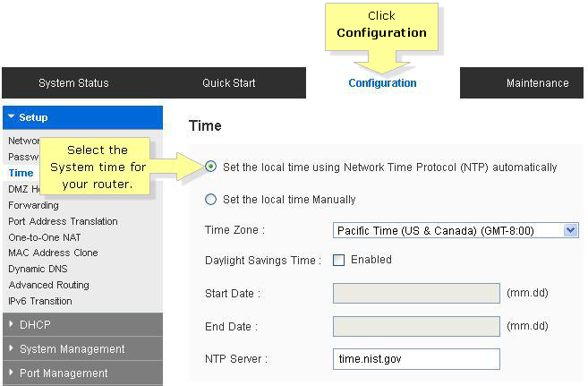Click the NTP Server input field
588x386 pixels.
pos(416,359)
